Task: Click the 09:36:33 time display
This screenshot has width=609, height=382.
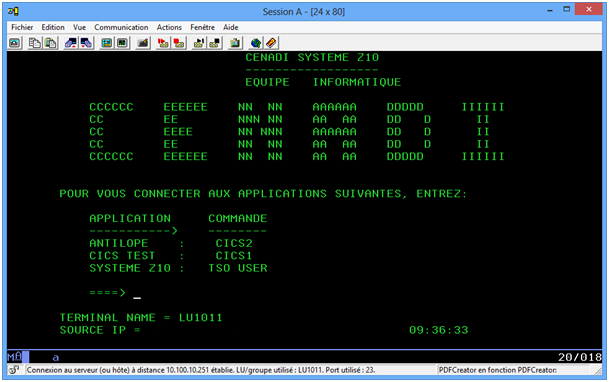Action: [439, 330]
